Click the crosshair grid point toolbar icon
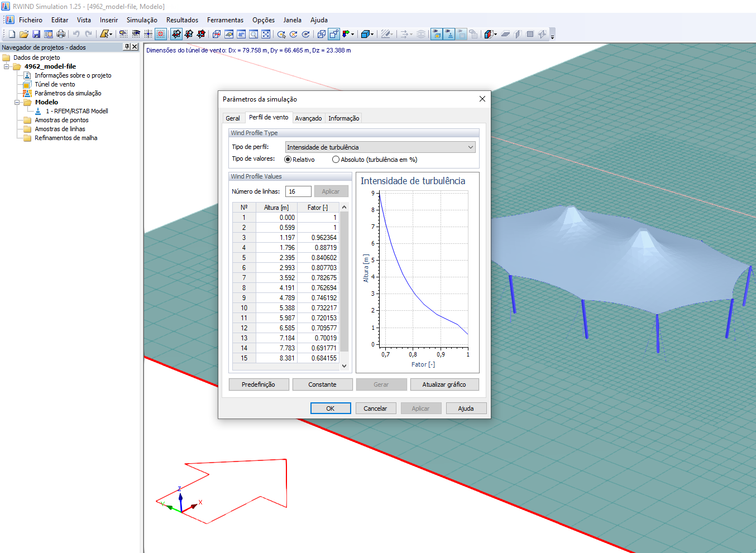Viewport: 756px width, 553px height. click(149, 34)
